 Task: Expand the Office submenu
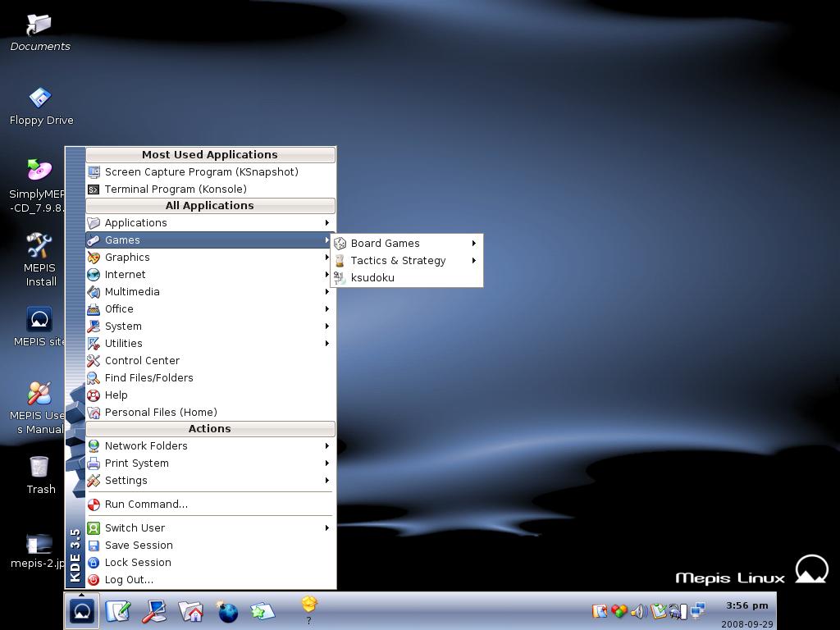pos(211,308)
